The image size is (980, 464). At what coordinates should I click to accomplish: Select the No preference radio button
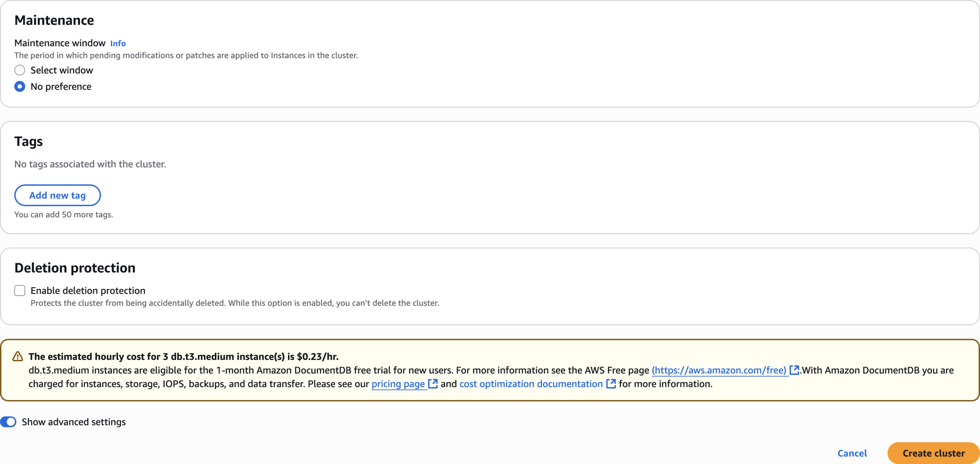[x=20, y=87]
